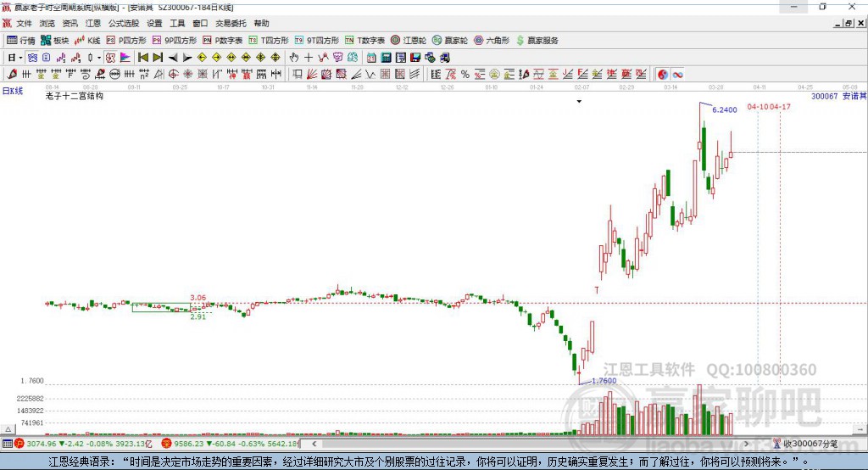Click the 1.7600 low price label
The image size is (868, 470).
pyautogui.click(x=604, y=381)
